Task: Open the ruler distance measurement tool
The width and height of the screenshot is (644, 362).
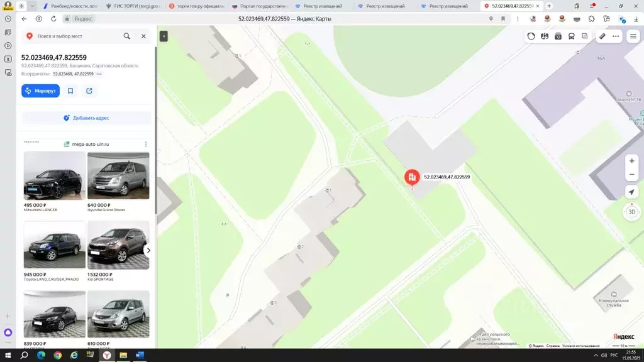Action: coord(601,36)
